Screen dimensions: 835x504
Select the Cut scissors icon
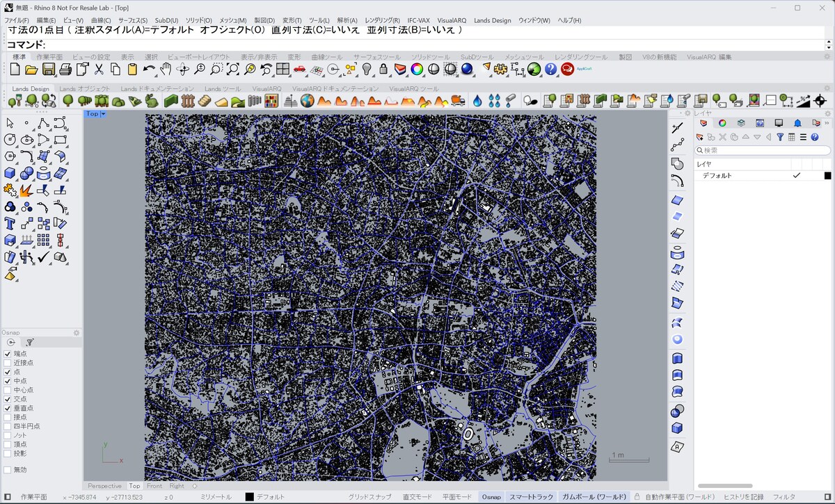[x=99, y=69]
